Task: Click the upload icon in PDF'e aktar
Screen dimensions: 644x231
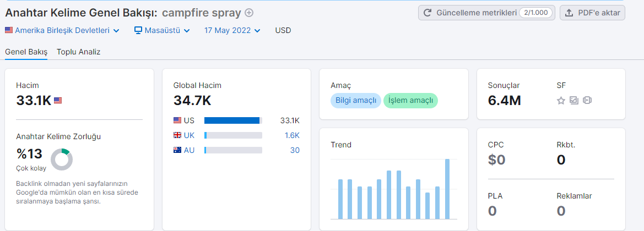Action: (569, 13)
